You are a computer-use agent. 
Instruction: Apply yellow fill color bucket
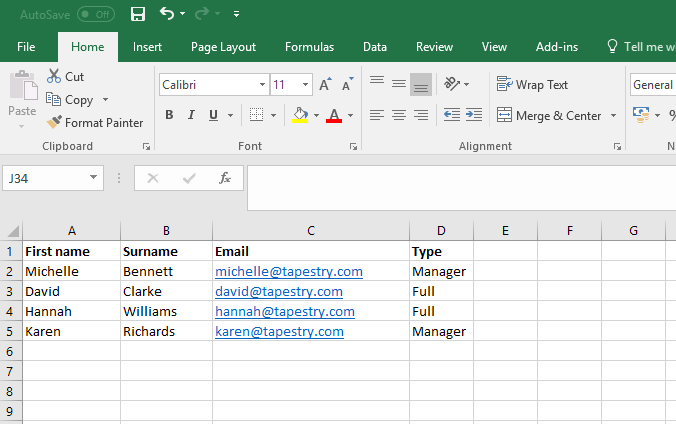pos(300,115)
